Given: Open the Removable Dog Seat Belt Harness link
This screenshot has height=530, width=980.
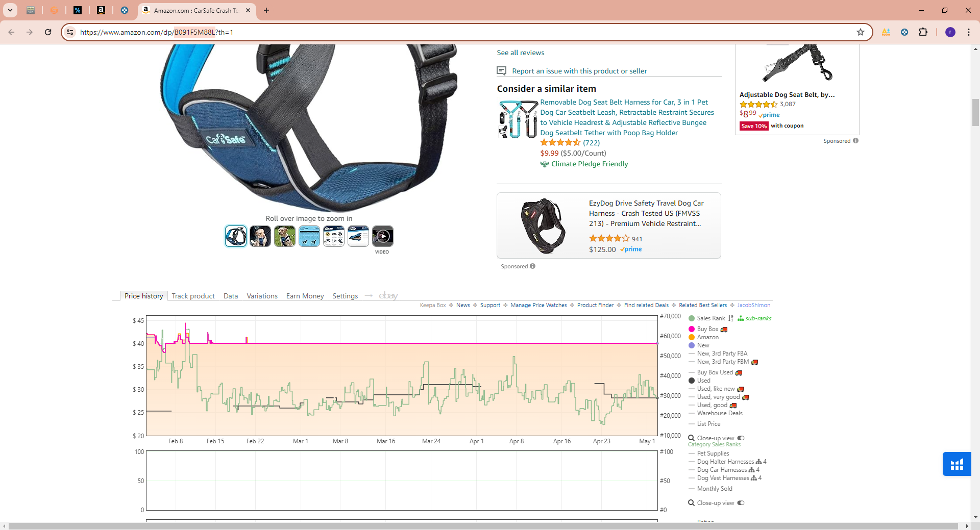Looking at the screenshot, I should click(627, 117).
